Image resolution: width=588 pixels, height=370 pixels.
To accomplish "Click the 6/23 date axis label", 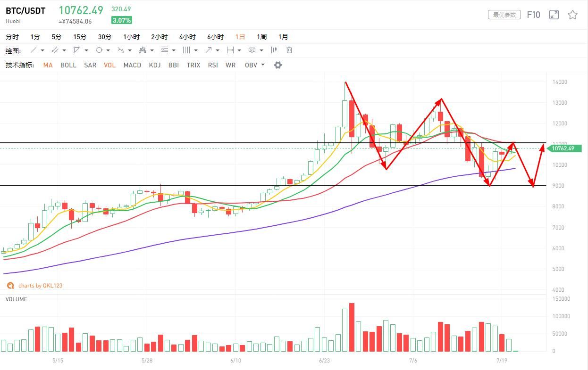I will (324, 361).
